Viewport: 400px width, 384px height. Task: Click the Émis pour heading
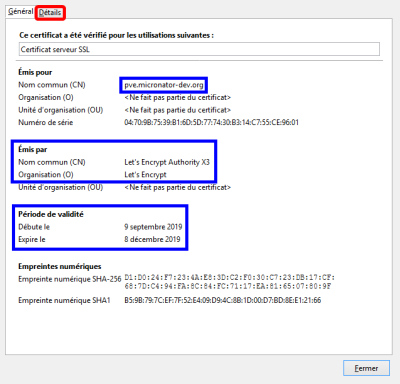tap(35, 72)
